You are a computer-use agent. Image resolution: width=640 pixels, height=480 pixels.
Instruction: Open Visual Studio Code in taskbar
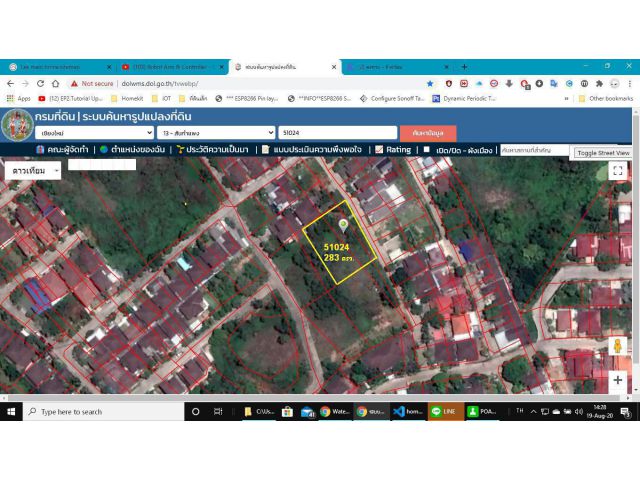[x=405, y=411]
